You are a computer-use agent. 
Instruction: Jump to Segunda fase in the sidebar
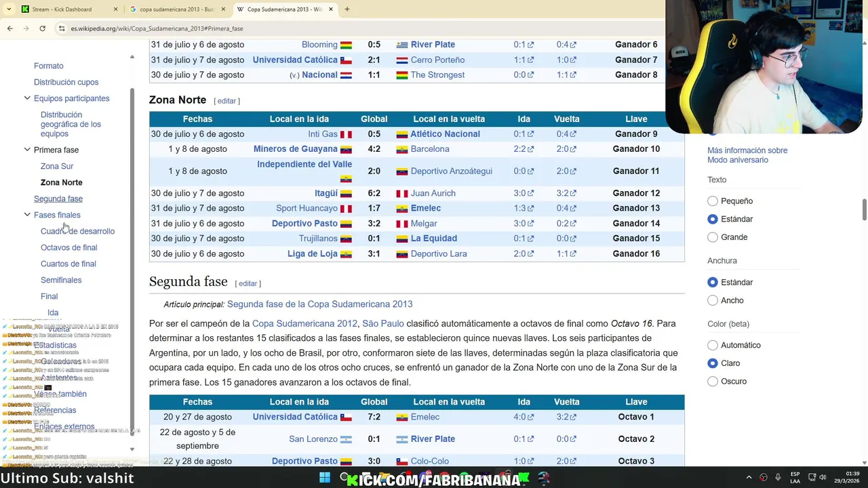(x=58, y=199)
